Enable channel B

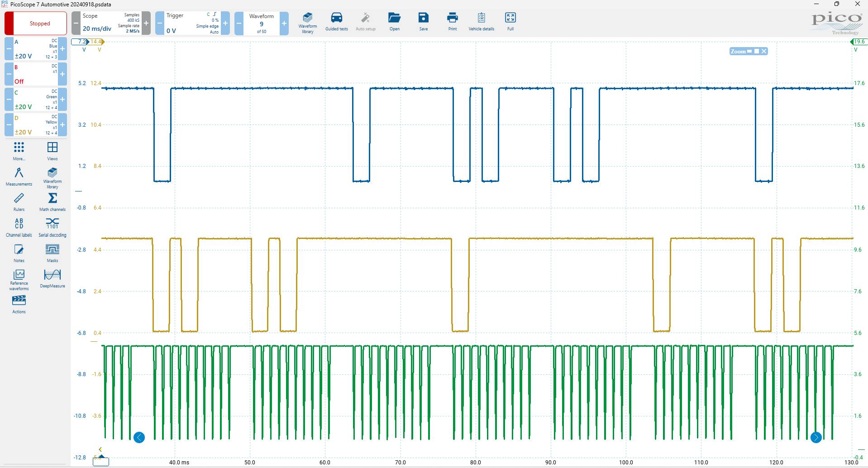62,74
